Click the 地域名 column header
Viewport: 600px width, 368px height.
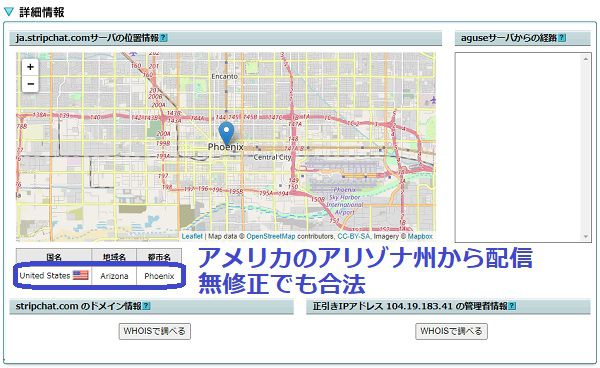pyautogui.click(x=114, y=257)
